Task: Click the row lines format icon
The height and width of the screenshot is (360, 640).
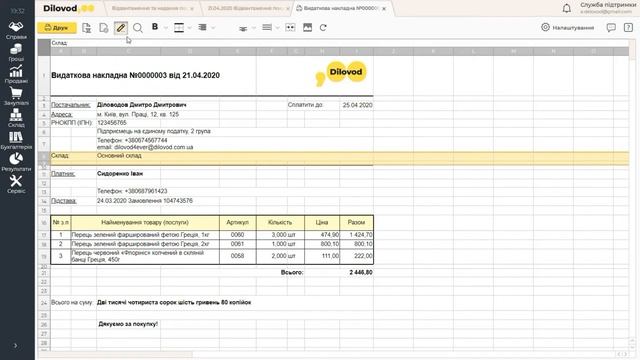Action: (267, 27)
